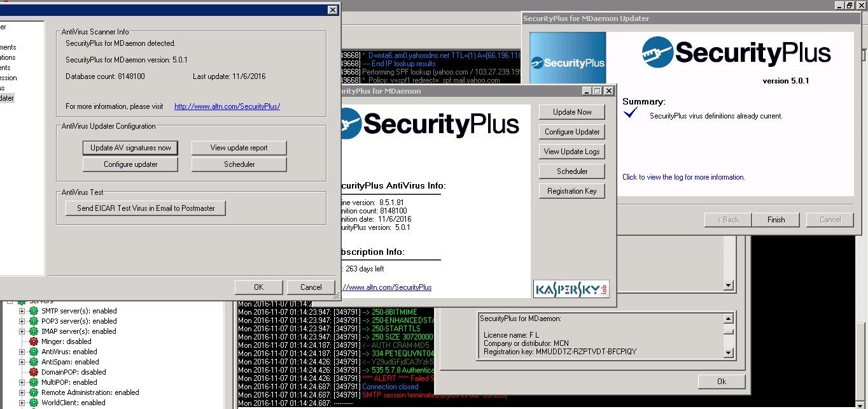Click green icon of AntiSpam: enabled
Image resolution: width=868 pixels, height=409 pixels.
(34, 362)
